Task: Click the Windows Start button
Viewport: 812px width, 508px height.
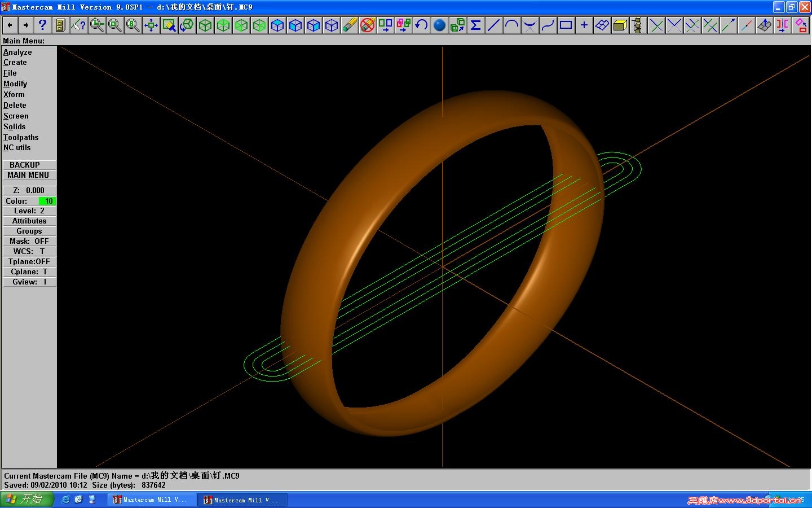Action: click(27, 500)
